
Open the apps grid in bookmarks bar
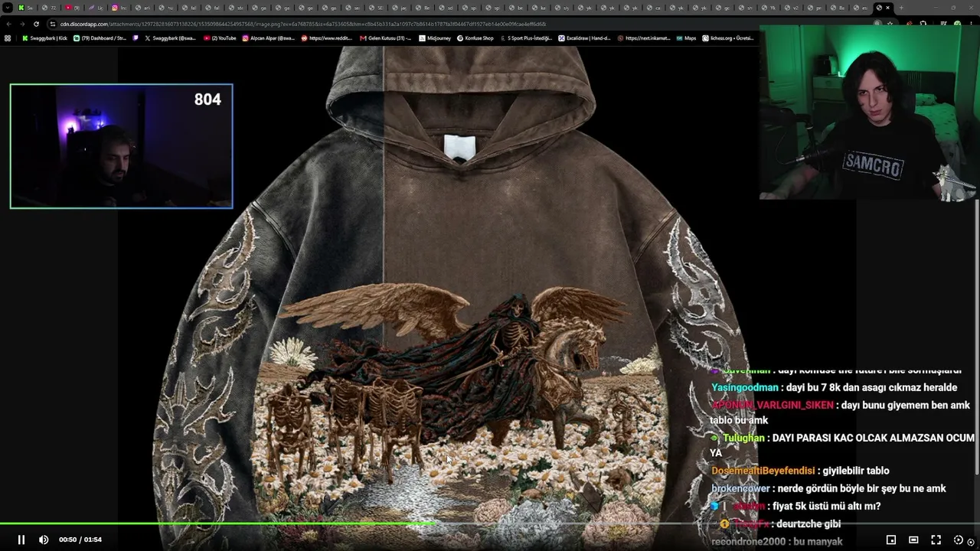click(8, 38)
